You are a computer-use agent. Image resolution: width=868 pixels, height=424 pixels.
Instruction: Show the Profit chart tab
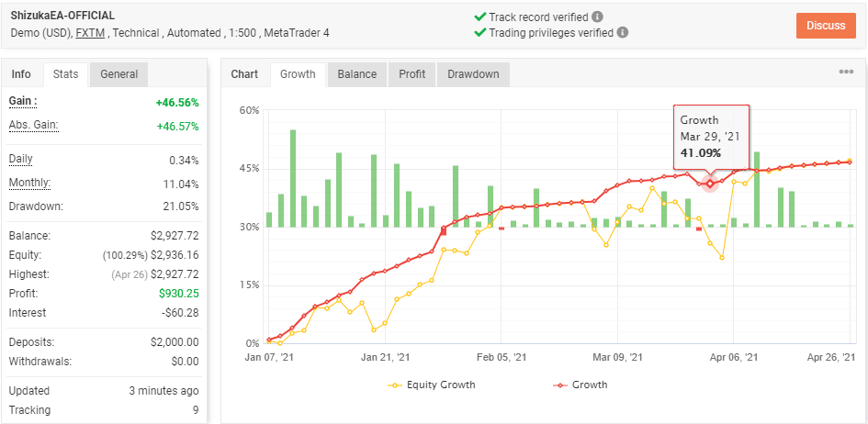(x=411, y=74)
